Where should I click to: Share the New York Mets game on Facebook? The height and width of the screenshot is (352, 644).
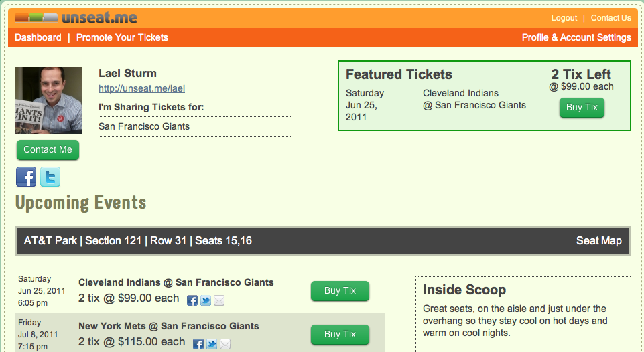pyautogui.click(x=198, y=344)
